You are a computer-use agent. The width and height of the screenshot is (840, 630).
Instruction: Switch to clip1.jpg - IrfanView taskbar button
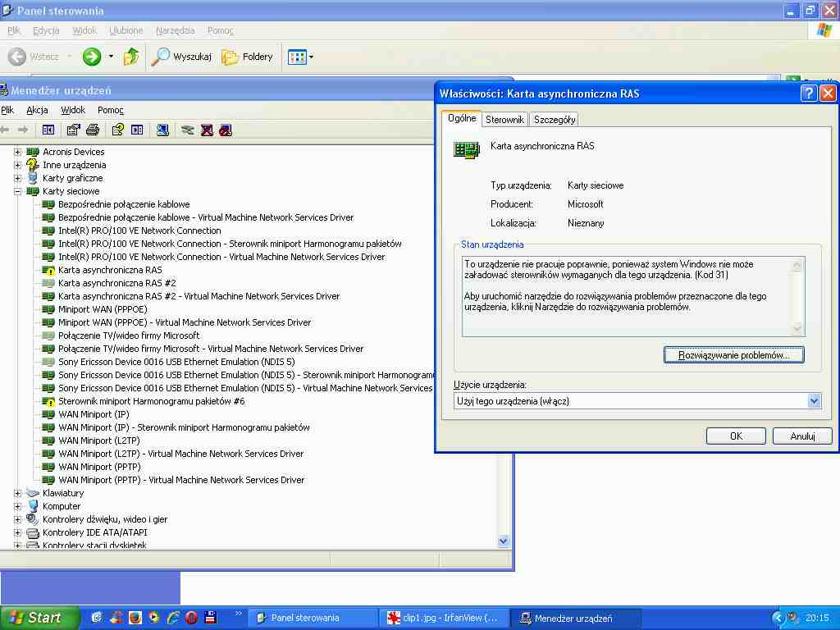pos(443,619)
